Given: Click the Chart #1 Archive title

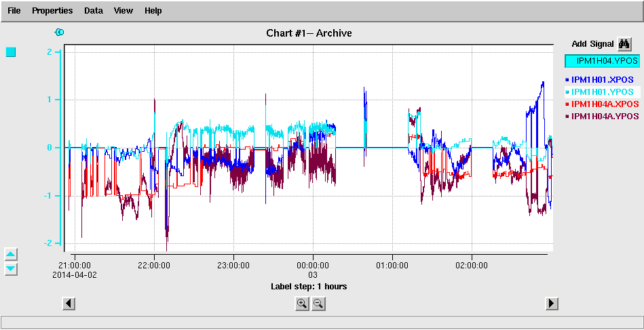Looking at the screenshot, I should click(x=309, y=33).
